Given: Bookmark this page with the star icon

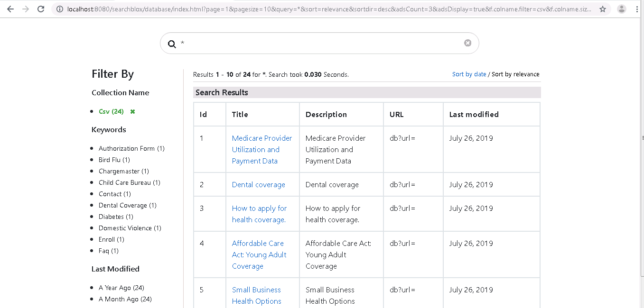Looking at the screenshot, I should click(x=603, y=9).
